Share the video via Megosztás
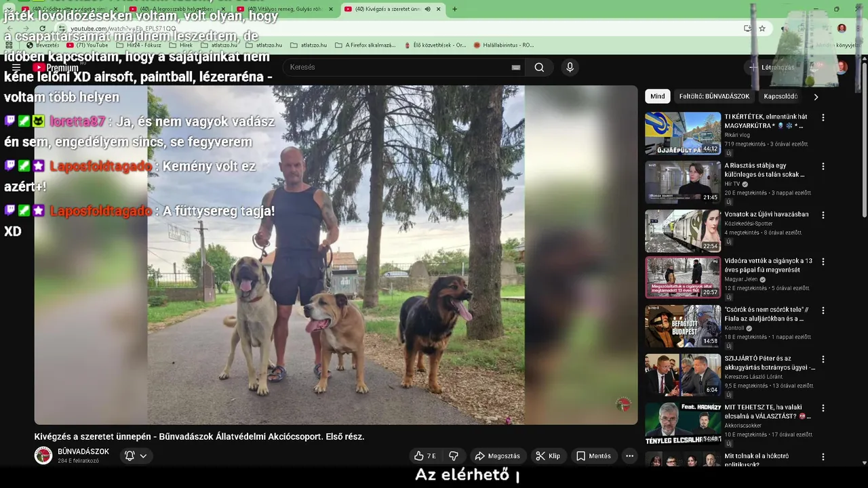 coord(498,456)
